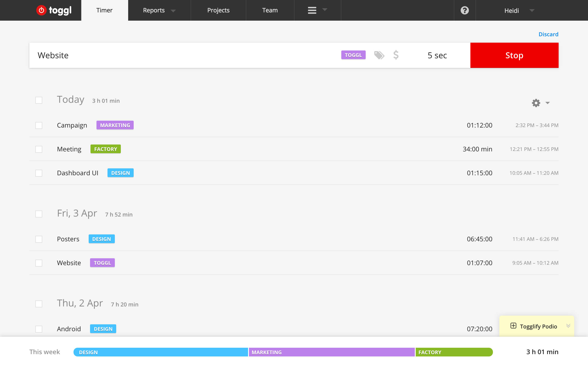Click the billable dollar icon on the timer
This screenshot has height=367, width=588.
point(396,55)
